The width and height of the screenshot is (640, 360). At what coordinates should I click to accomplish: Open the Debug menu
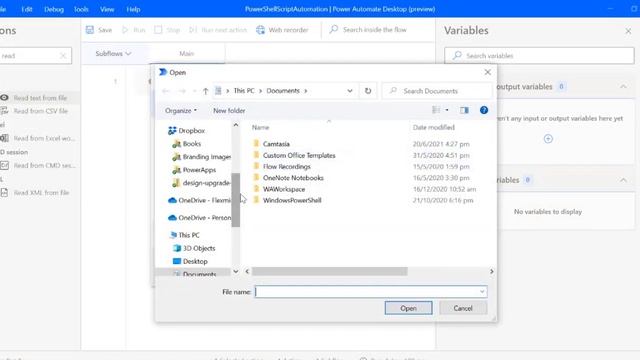coord(54,9)
